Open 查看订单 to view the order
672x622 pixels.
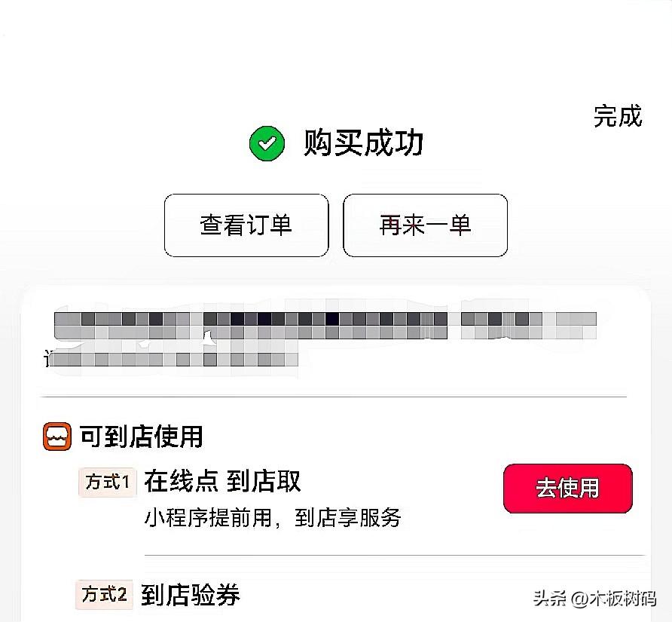(246, 225)
